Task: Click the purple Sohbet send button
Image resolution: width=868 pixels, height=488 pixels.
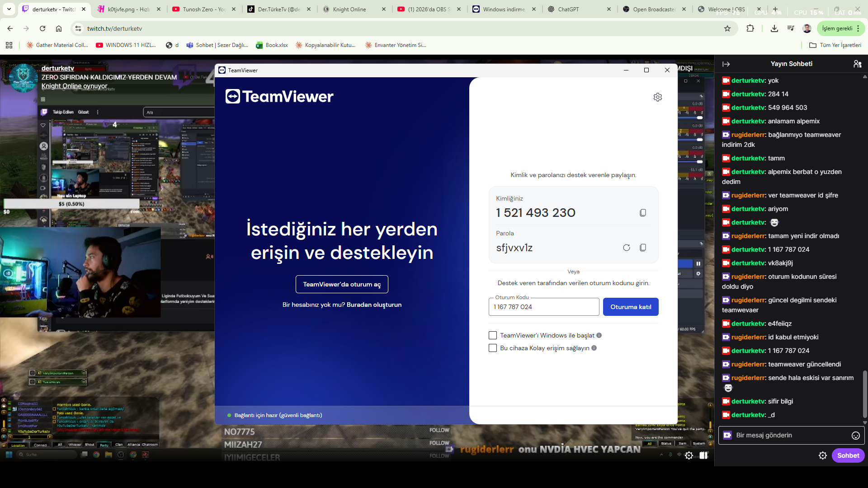Action: [848, 455]
